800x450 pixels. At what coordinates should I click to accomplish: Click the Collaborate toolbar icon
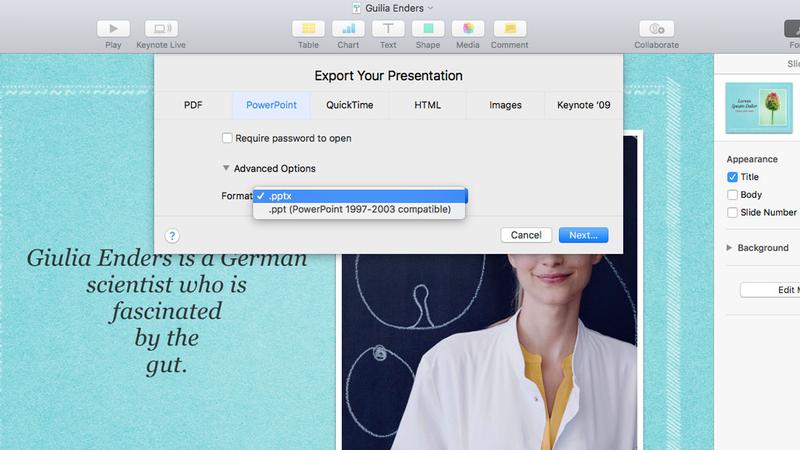[656, 29]
